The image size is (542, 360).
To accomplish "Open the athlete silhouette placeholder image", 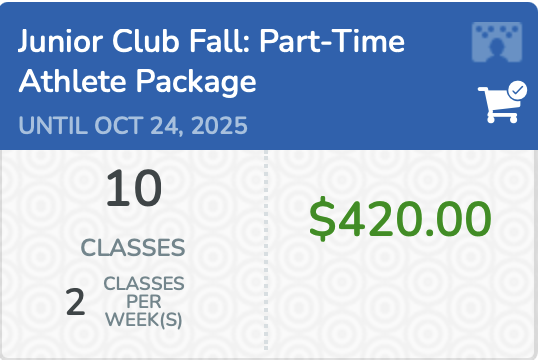I will click(x=497, y=42).
